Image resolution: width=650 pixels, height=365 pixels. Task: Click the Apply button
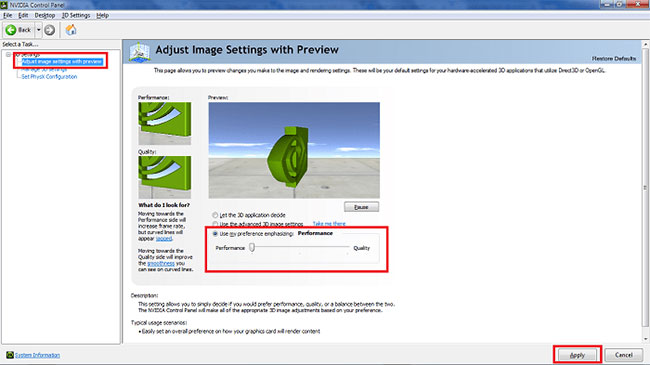pyautogui.click(x=577, y=355)
